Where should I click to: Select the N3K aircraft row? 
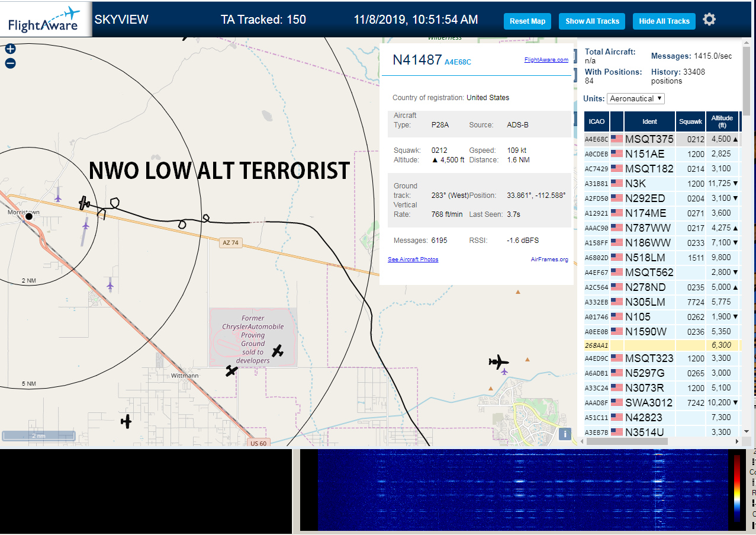coord(662,184)
